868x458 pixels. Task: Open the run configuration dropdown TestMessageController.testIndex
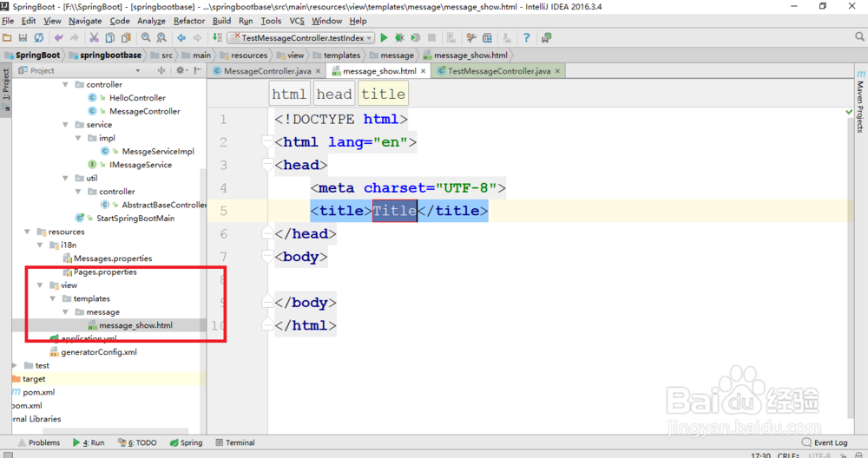301,37
